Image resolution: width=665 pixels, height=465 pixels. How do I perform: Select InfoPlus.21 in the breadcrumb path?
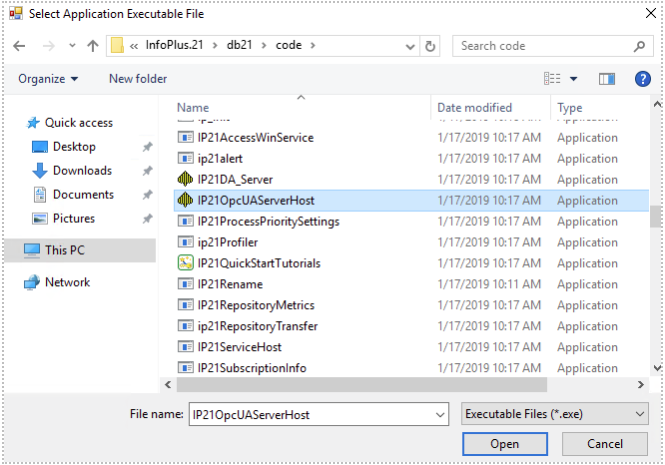tap(174, 45)
